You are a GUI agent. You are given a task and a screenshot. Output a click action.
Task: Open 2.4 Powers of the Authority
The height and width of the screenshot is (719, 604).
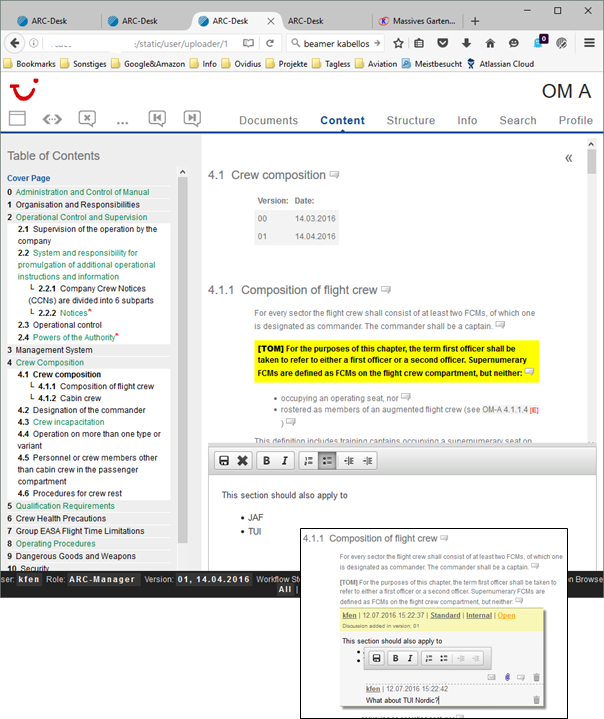click(74, 337)
